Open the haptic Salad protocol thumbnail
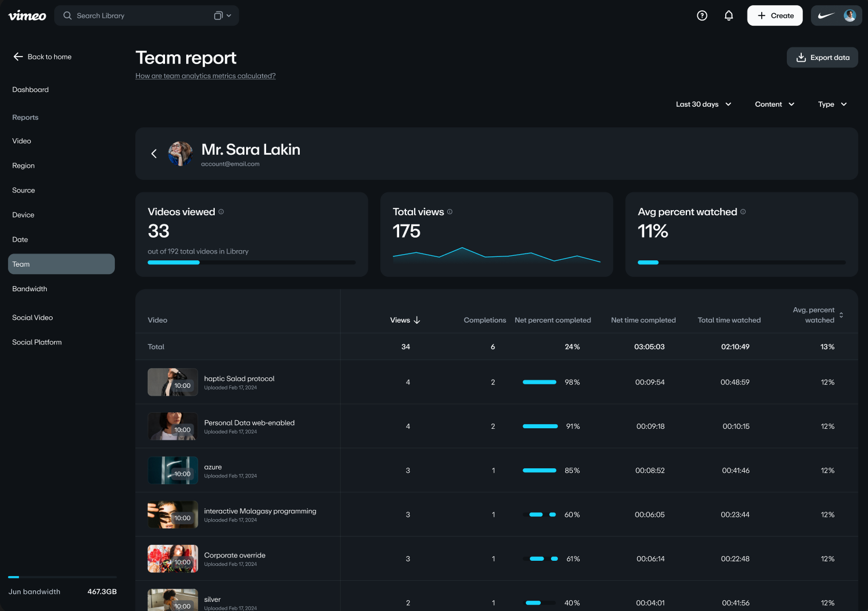This screenshot has width=868, height=611. [x=172, y=382]
